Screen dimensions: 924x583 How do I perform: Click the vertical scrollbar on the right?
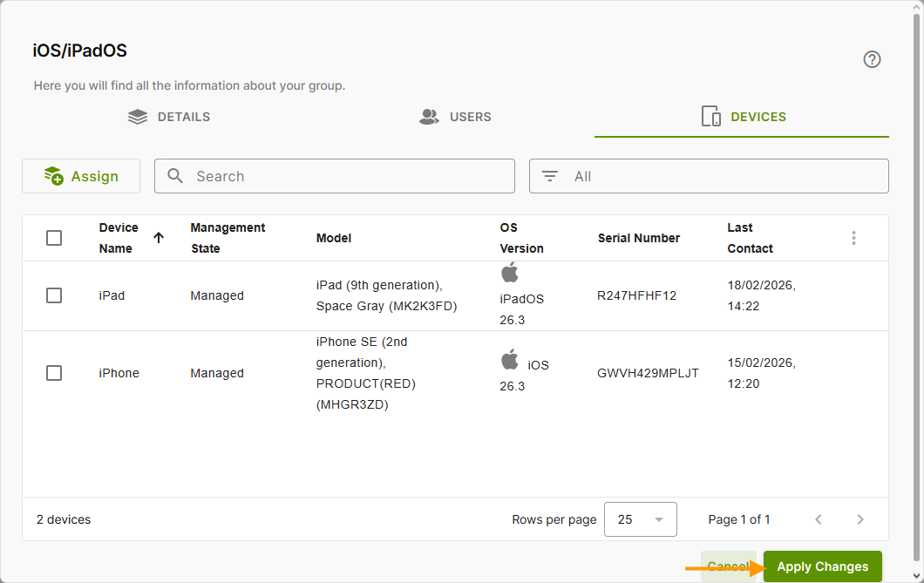pos(916,288)
